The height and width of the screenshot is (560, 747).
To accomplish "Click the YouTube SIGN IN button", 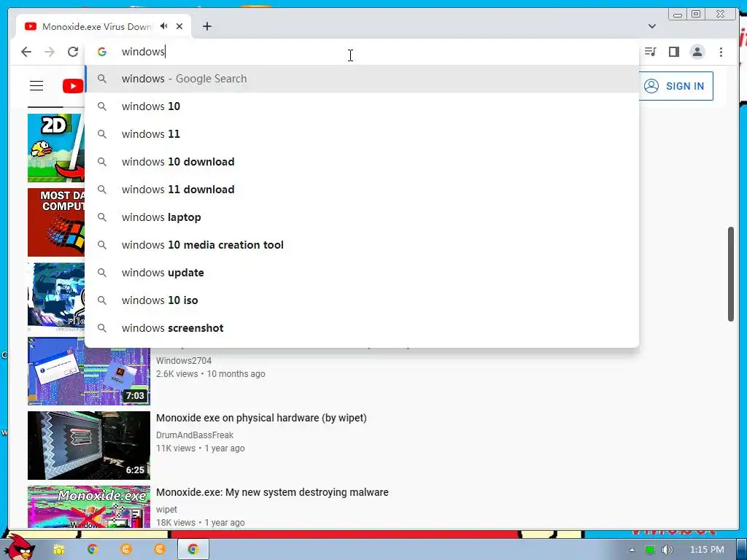I will [676, 86].
